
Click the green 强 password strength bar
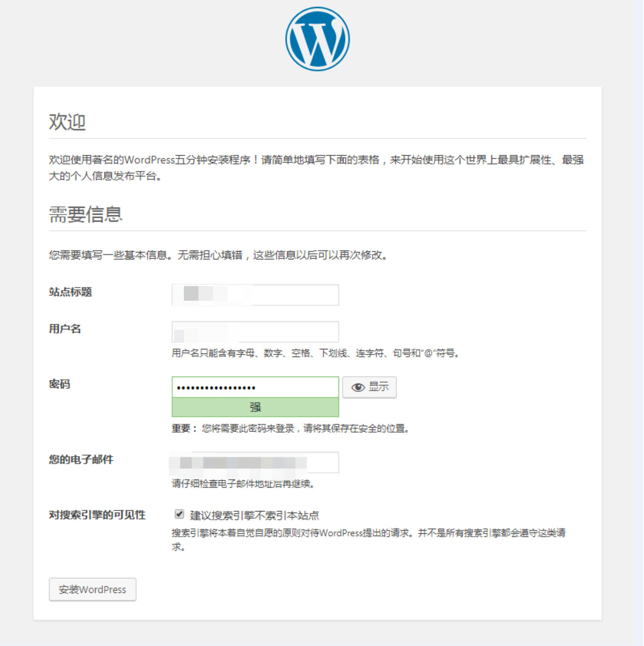click(x=255, y=407)
